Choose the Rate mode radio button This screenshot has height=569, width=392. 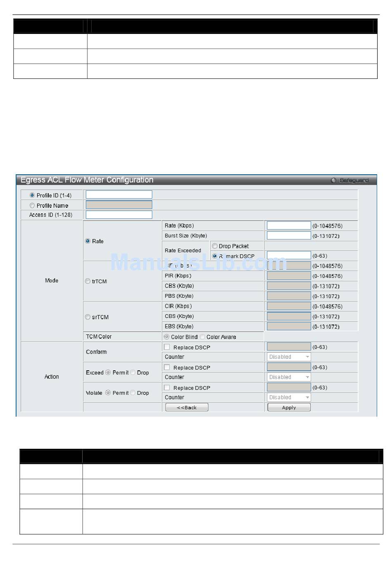pyautogui.click(x=87, y=241)
